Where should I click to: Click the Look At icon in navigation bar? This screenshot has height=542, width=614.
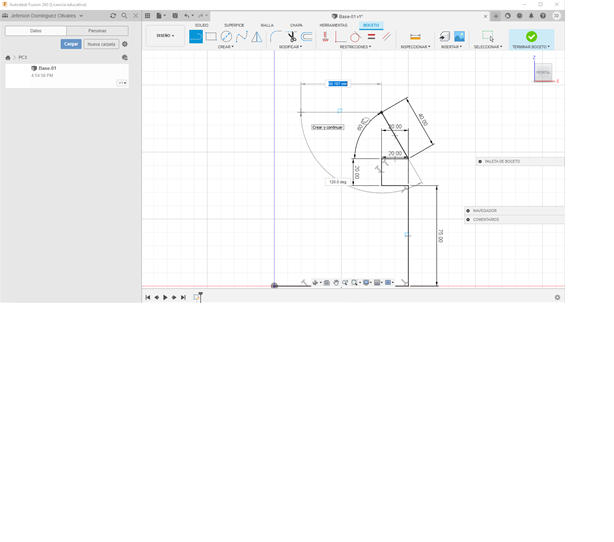327,282
